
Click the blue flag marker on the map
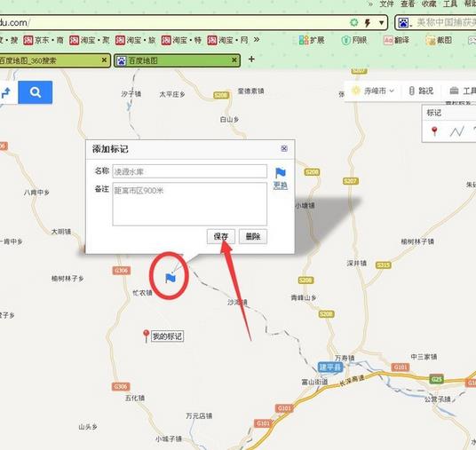[x=171, y=278]
